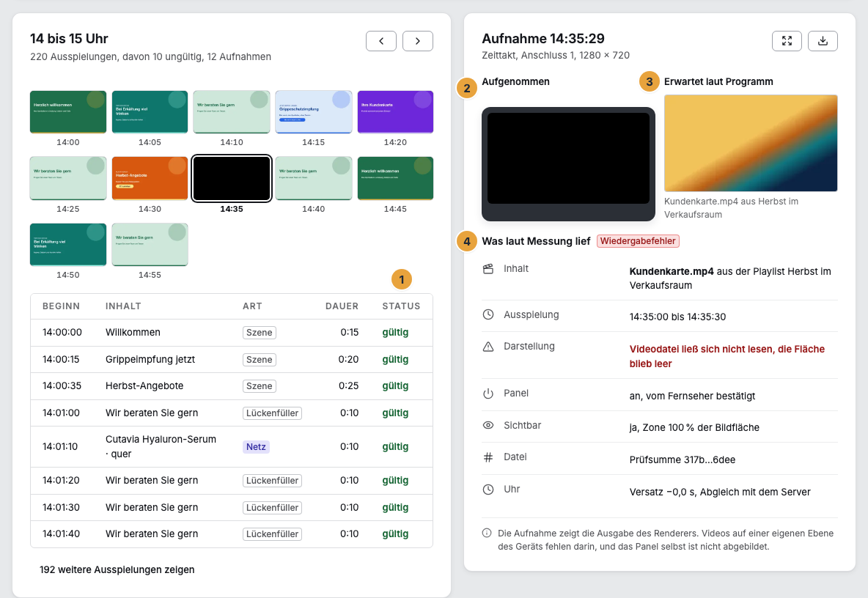Go to the previous hour with the left chevron

381,41
